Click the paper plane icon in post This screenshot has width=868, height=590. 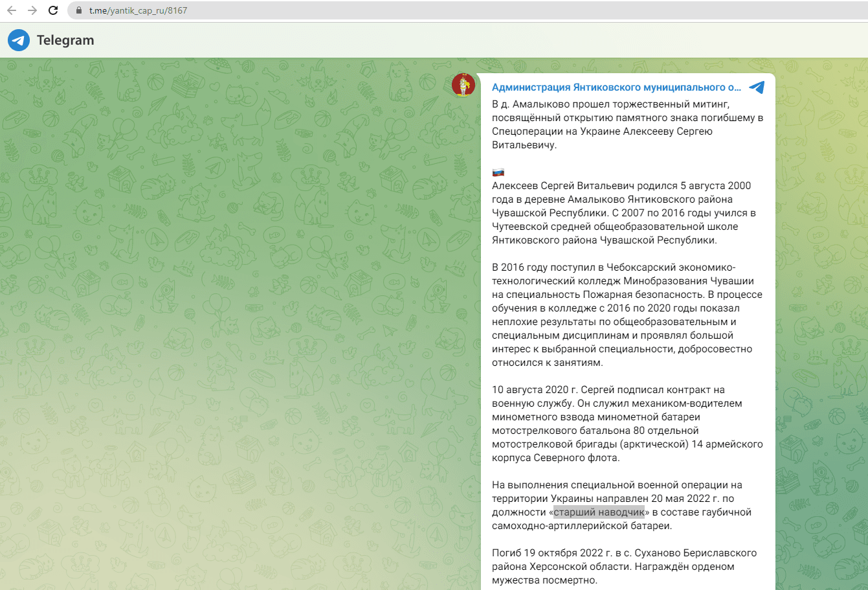(756, 87)
